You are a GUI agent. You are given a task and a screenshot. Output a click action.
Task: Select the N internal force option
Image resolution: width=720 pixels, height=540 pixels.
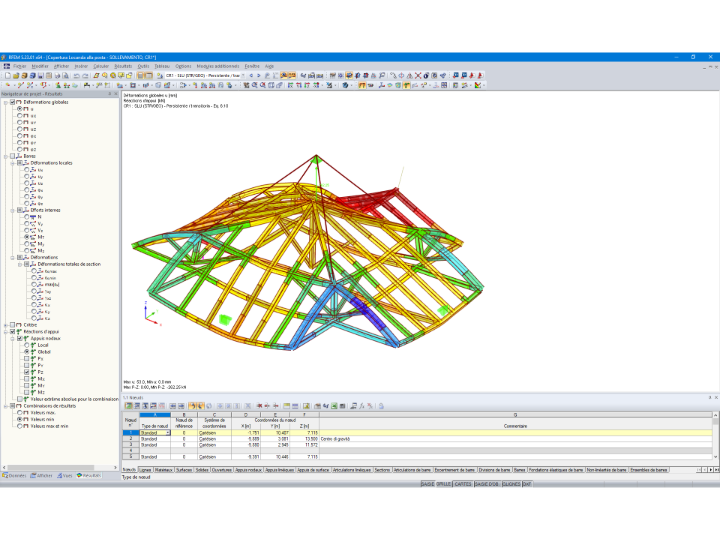point(27,217)
